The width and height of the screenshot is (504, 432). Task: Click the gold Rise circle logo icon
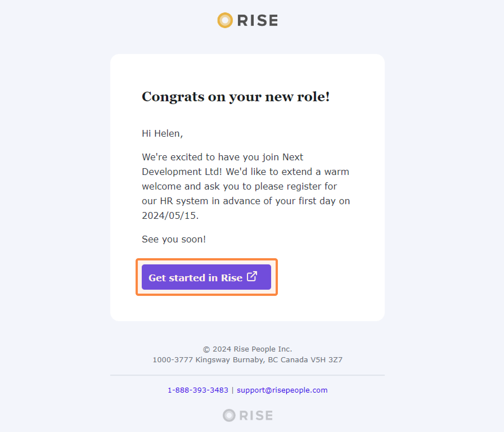(225, 20)
